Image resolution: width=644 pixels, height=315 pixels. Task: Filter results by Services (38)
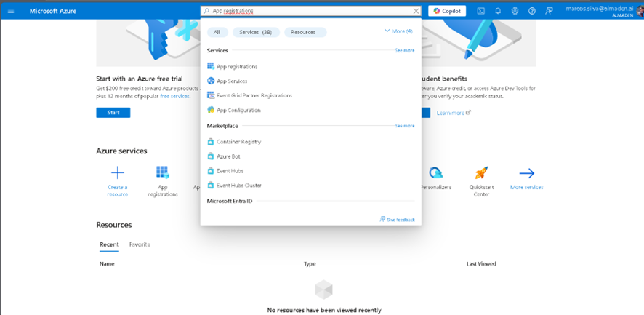255,32
